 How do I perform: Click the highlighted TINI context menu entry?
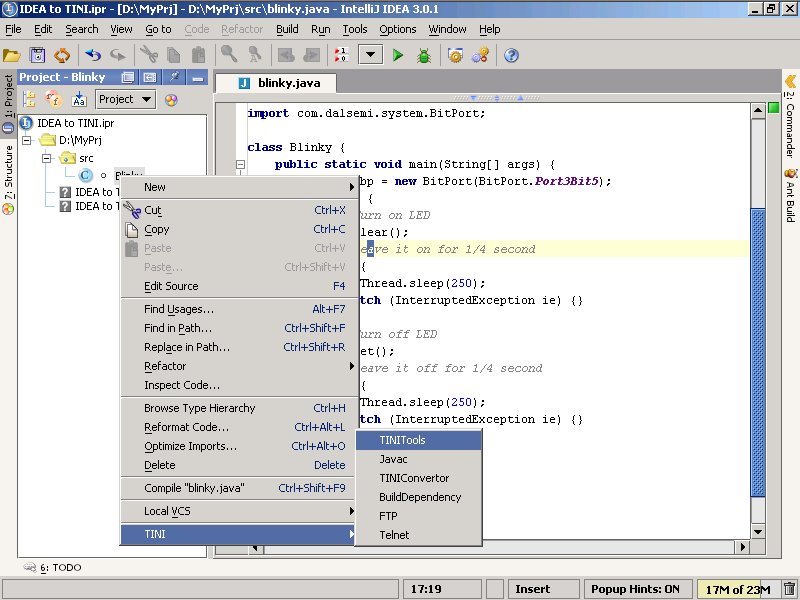pyautogui.click(x=237, y=534)
